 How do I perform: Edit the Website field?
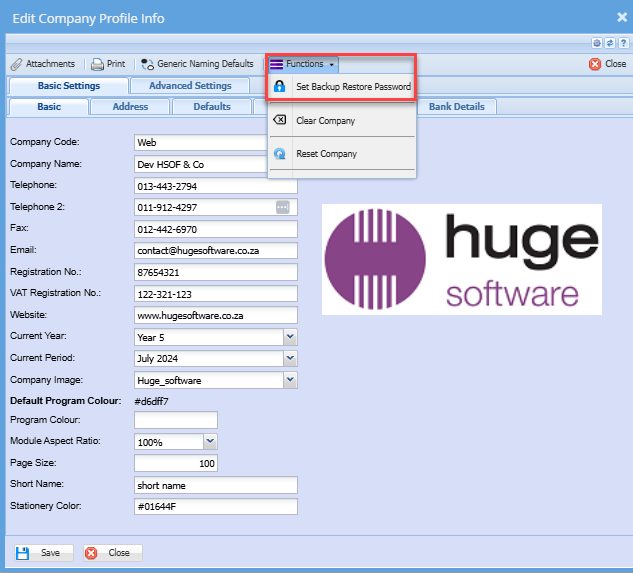216,315
